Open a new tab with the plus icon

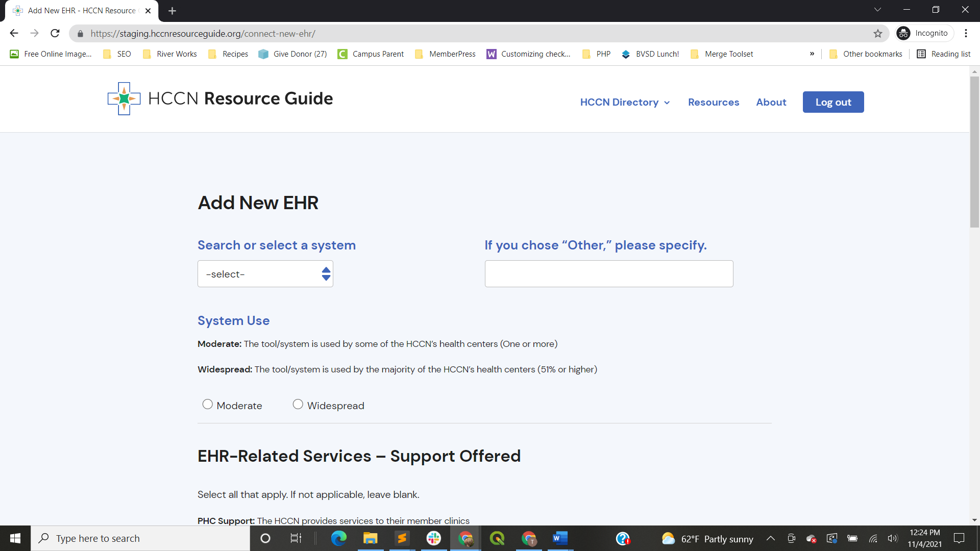pyautogui.click(x=173, y=11)
